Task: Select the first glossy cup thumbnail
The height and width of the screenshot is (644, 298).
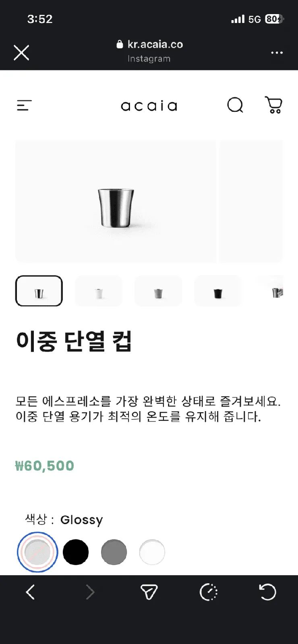Action: 39,291
